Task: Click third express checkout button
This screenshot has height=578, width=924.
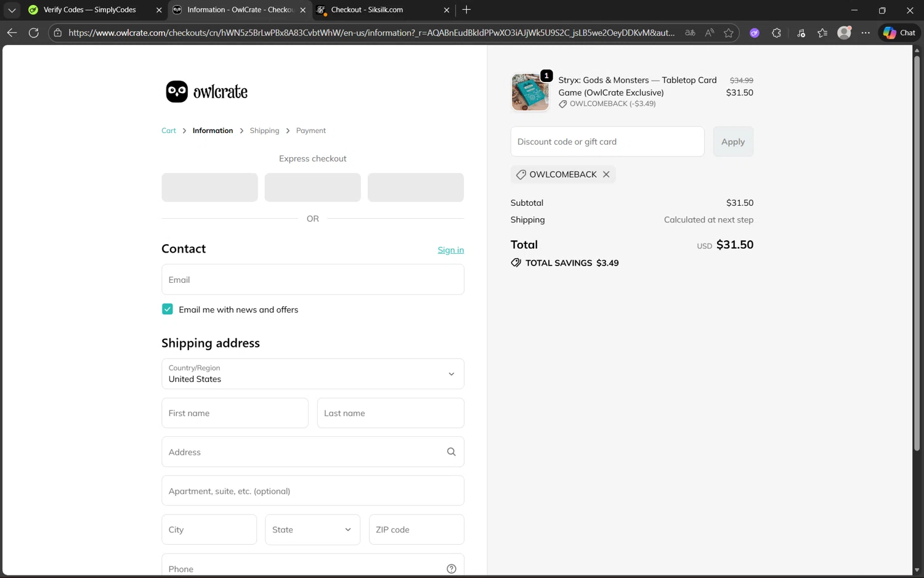Action: [416, 187]
